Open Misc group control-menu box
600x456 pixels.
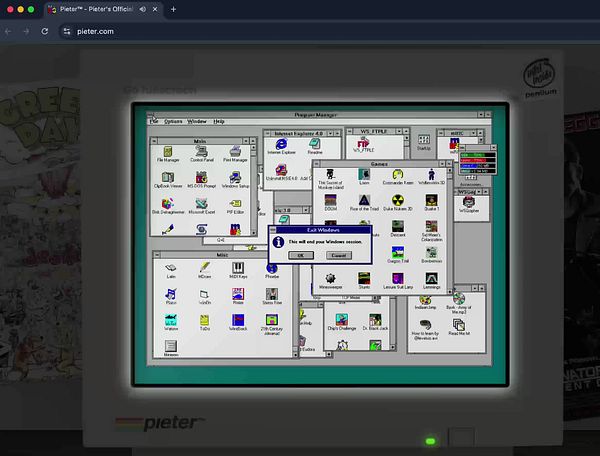pyautogui.click(x=157, y=255)
